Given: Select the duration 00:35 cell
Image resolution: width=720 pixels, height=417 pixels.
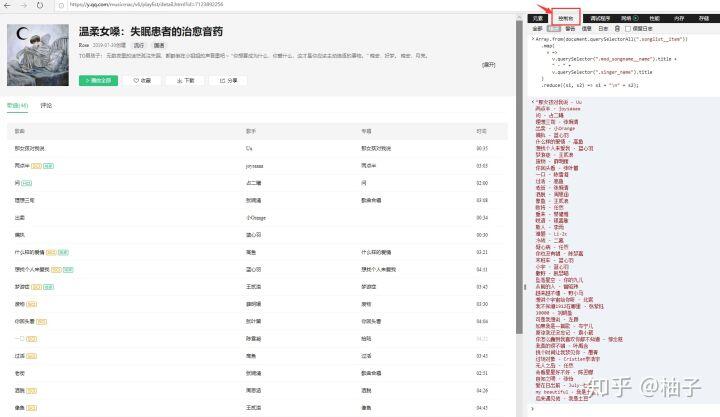Looking at the screenshot, I should point(482,148).
